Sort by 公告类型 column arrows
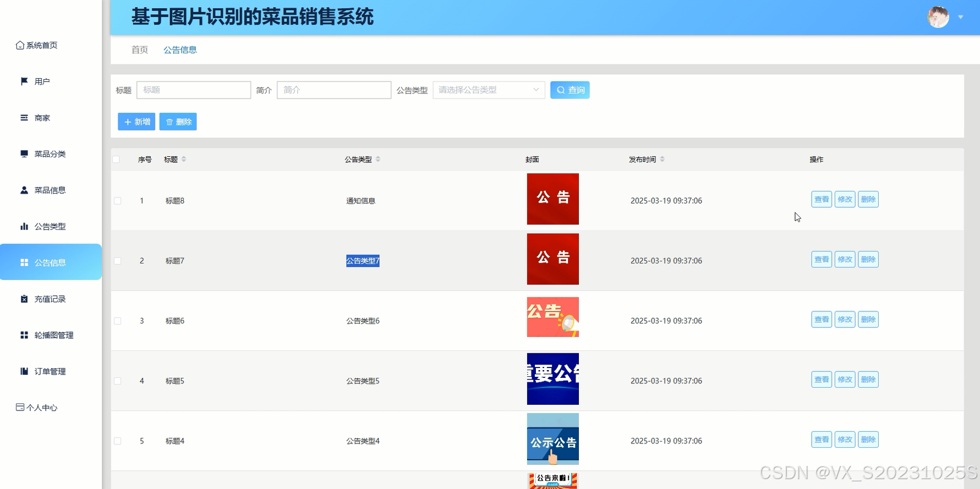Image resolution: width=980 pixels, height=489 pixels. (x=378, y=159)
